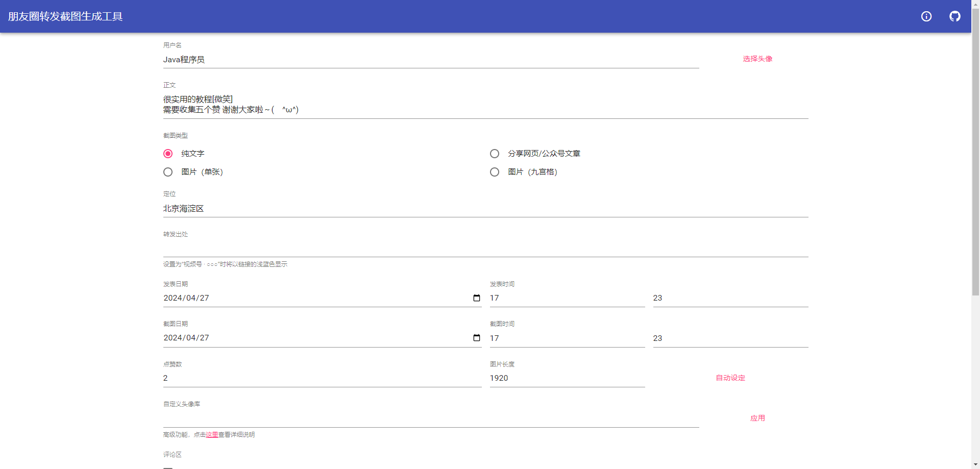The height and width of the screenshot is (469, 980).
Task: Open the GitHub repository icon
Action: click(x=954, y=16)
